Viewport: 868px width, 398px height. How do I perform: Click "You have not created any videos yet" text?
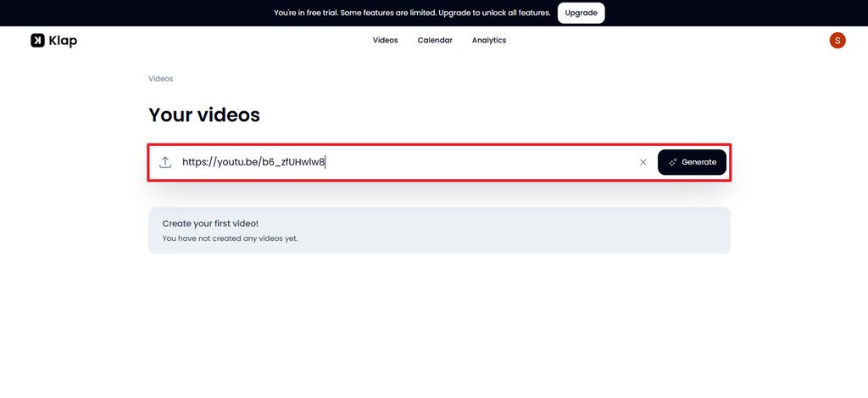pos(230,238)
